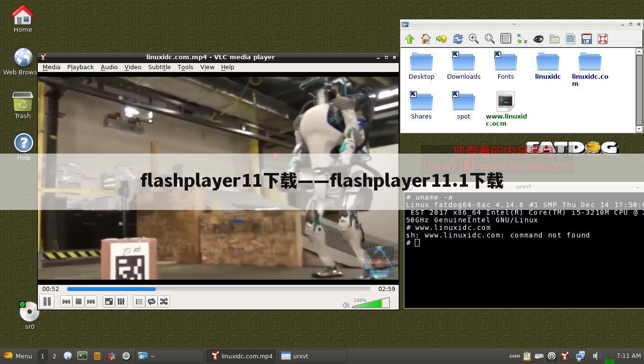The width and height of the screenshot is (644, 364).
Task: Open the Media menu in VLC
Action: pyautogui.click(x=52, y=67)
